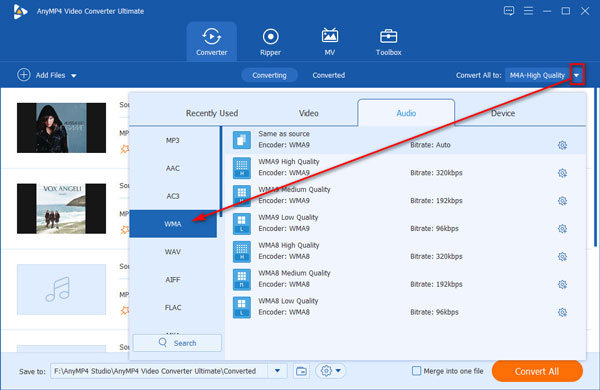The width and height of the screenshot is (600, 390).
Task: Select the music note audio thumbnail
Action: coord(61,289)
